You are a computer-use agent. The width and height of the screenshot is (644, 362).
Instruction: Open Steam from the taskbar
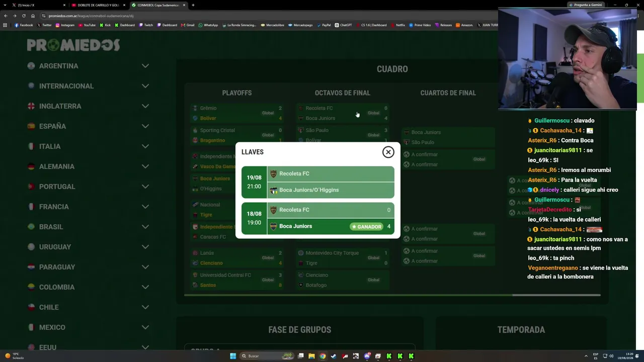(334, 356)
